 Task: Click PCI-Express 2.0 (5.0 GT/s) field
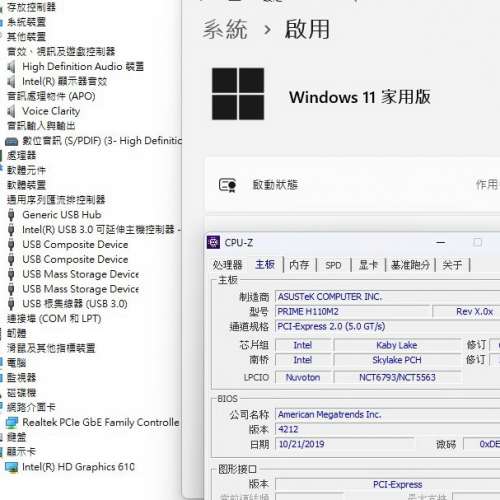pyautogui.click(x=388, y=326)
